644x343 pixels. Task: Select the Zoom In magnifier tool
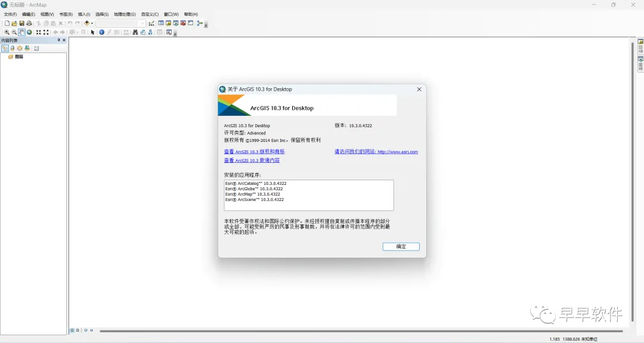coord(7,32)
